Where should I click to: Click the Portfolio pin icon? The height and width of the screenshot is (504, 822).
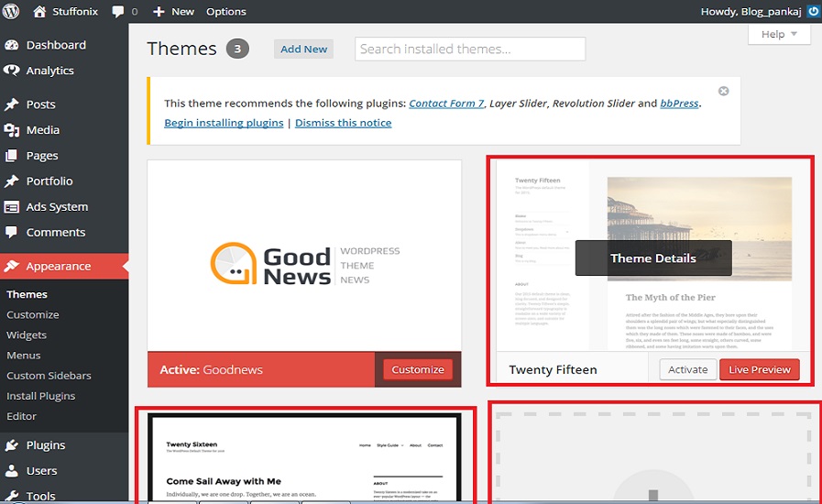point(12,181)
